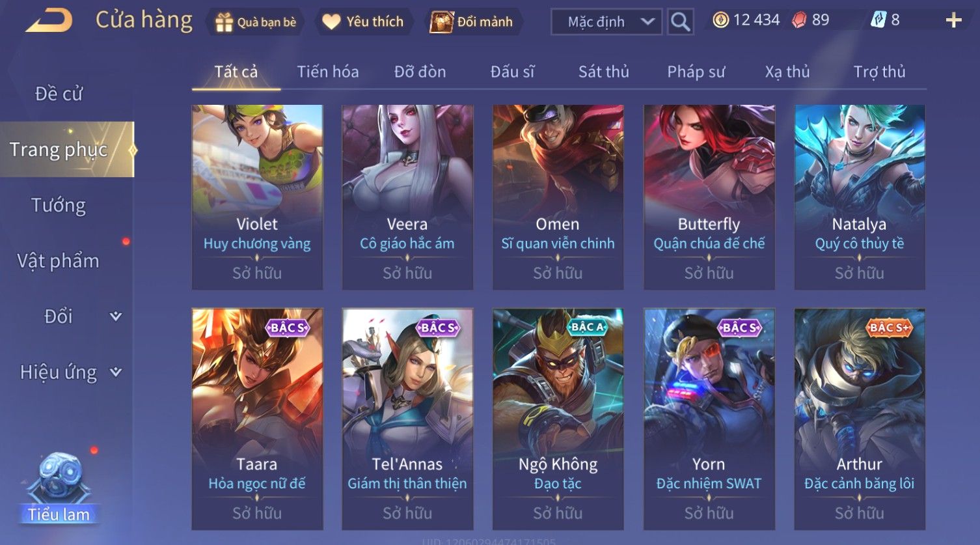Open Arthur Đặc cảnh băng lôi skin card
Image resolution: width=980 pixels, height=545 pixels.
860,419
